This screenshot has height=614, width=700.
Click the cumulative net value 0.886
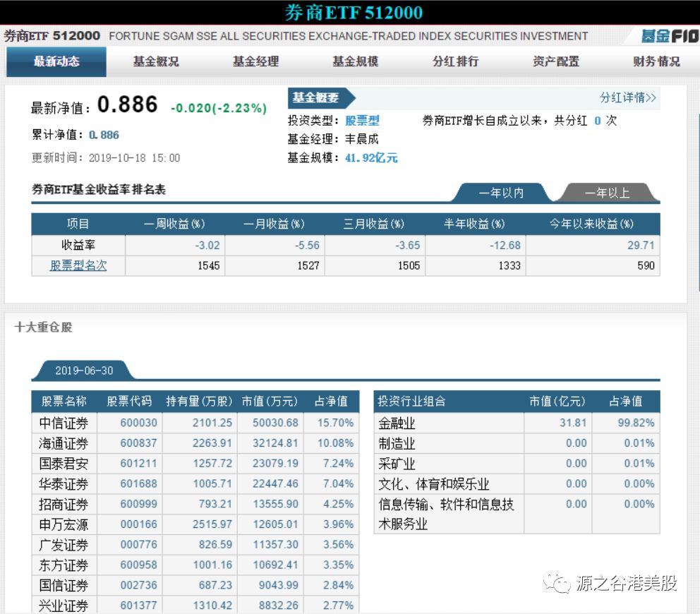pos(104,135)
